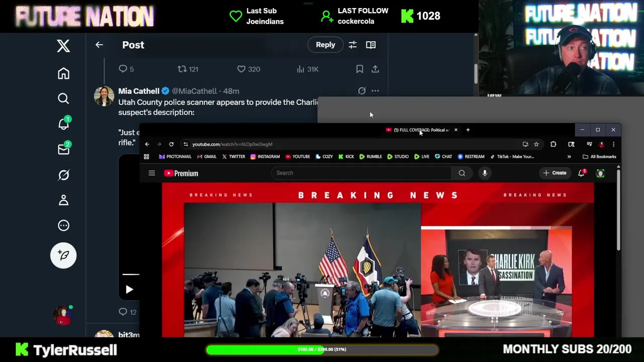Go to the X Home feed icon
Viewport: 644px width, 362px height.
[x=63, y=73]
